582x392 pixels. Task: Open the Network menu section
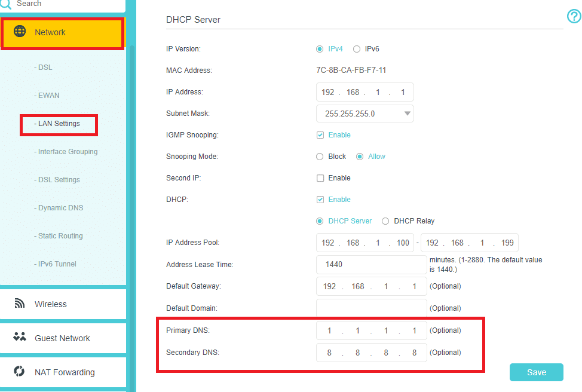pyautogui.click(x=62, y=33)
